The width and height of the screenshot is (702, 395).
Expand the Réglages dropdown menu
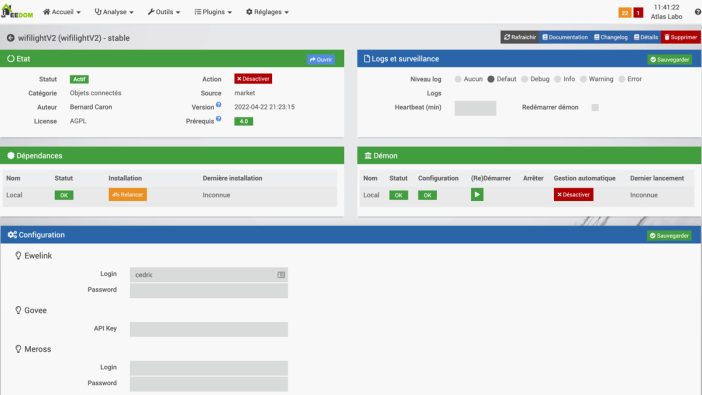click(267, 12)
